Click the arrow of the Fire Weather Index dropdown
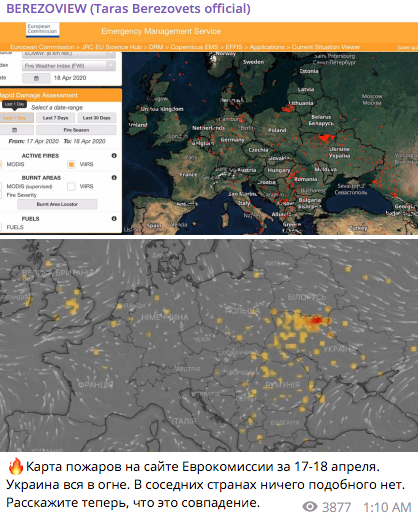Image resolution: width=418 pixels, height=513 pixels. (x=111, y=66)
